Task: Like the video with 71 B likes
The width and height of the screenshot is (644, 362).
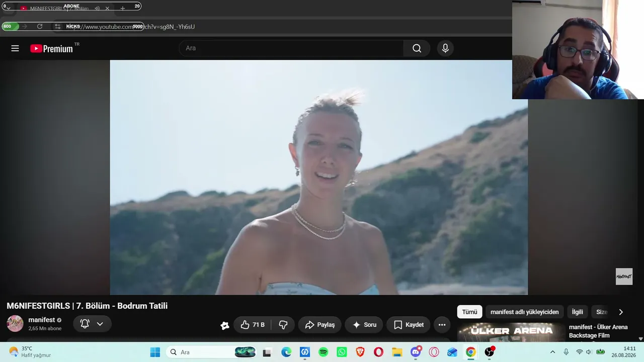Action: coord(254,325)
